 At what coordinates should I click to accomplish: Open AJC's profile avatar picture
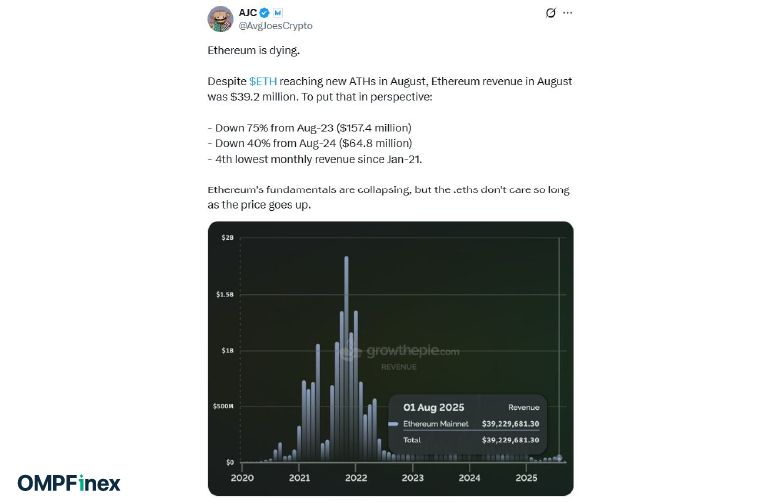[220, 19]
